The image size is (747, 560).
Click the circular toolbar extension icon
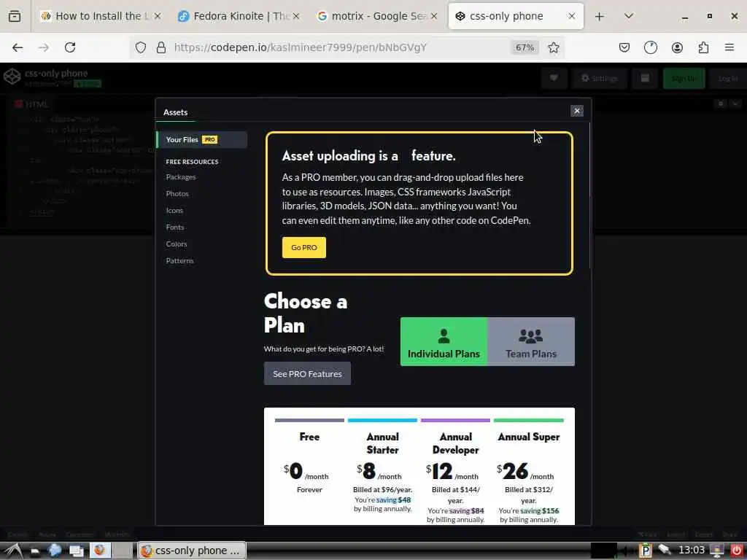click(650, 47)
